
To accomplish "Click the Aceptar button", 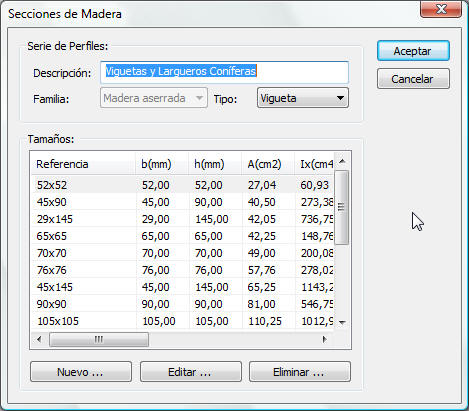I will pos(413,51).
